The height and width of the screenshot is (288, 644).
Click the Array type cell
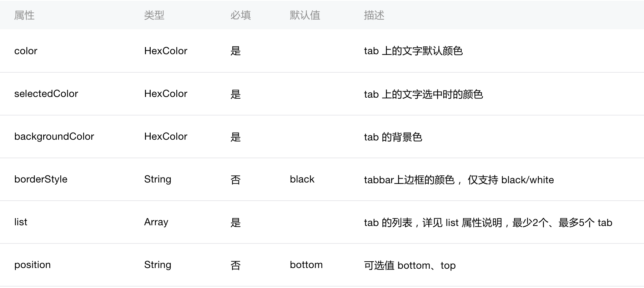click(x=156, y=222)
